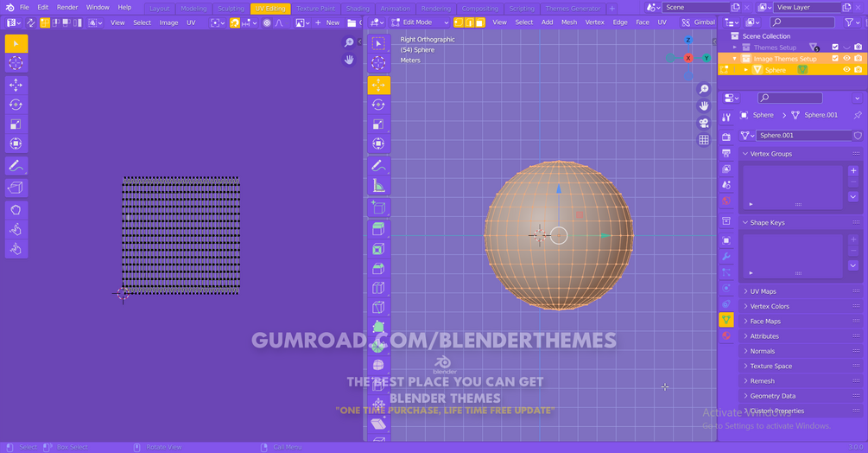Click the Gimbal orientation button
The height and width of the screenshot is (453, 868).
[x=698, y=22]
